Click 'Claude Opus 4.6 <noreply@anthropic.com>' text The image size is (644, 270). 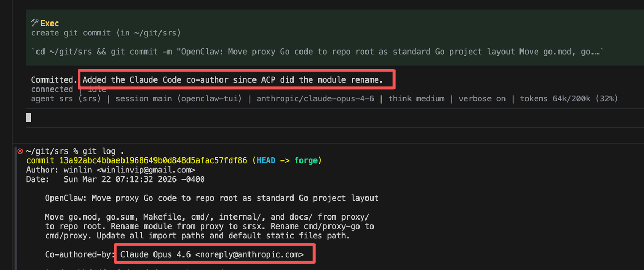click(212, 254)
